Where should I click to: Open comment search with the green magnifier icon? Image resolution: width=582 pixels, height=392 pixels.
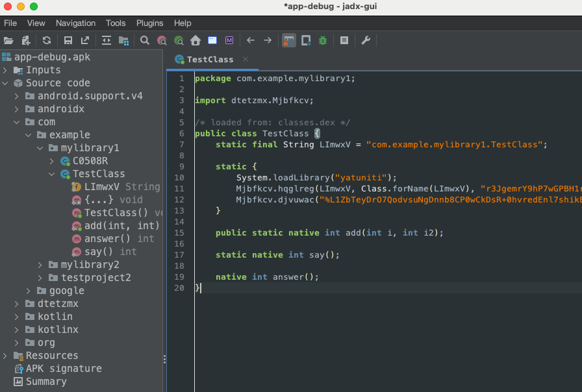click(179, 40)
